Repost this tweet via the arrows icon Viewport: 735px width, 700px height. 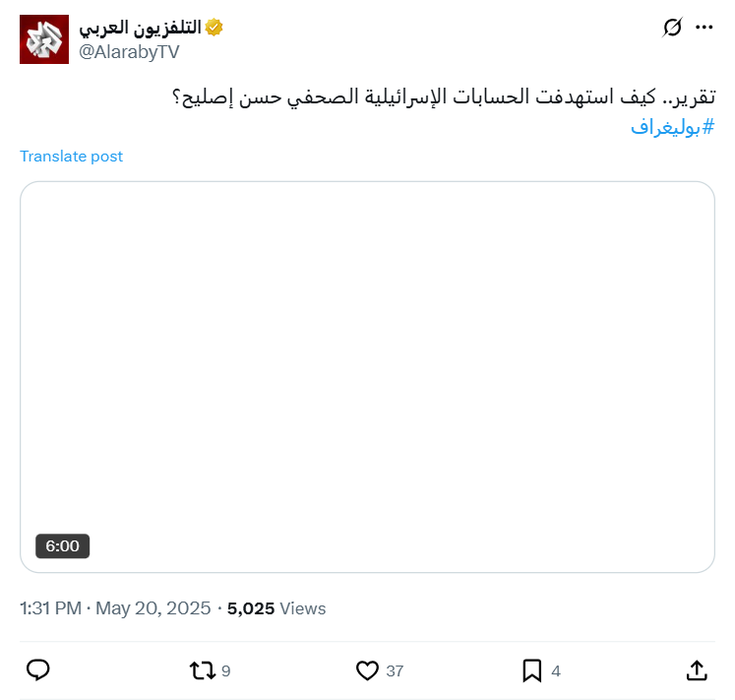pos(203,670)
